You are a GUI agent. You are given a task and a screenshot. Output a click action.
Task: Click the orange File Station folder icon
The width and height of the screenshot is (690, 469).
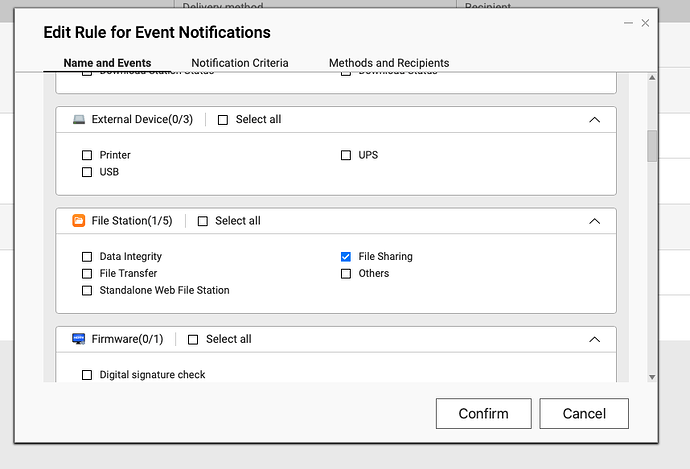(x=79, y=221)
